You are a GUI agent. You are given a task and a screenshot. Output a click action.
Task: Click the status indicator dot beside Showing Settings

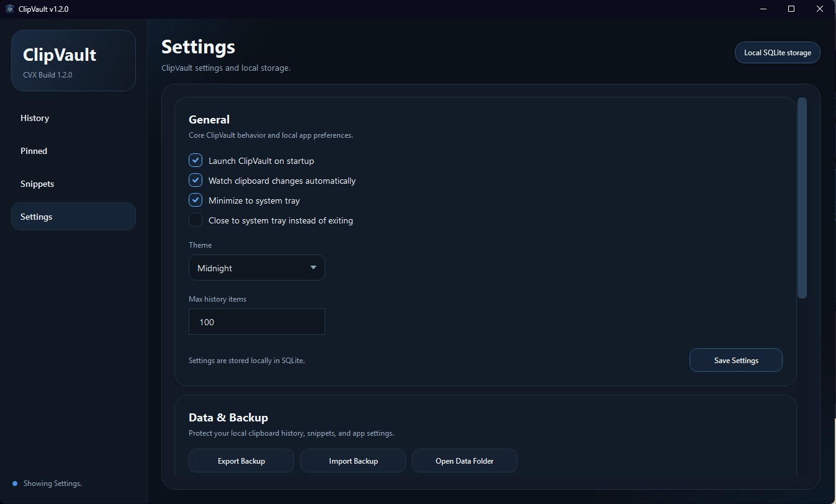(14, 483)
